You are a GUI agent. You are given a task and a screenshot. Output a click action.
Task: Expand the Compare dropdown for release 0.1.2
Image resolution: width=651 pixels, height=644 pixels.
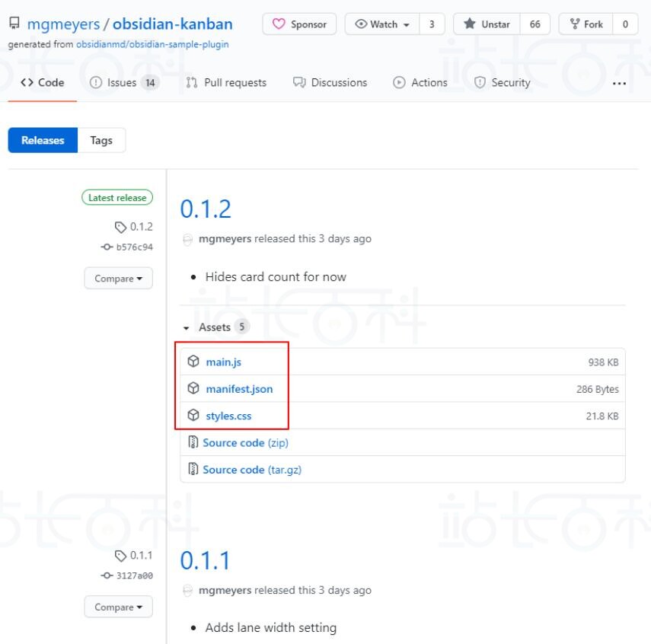point(118,279)
